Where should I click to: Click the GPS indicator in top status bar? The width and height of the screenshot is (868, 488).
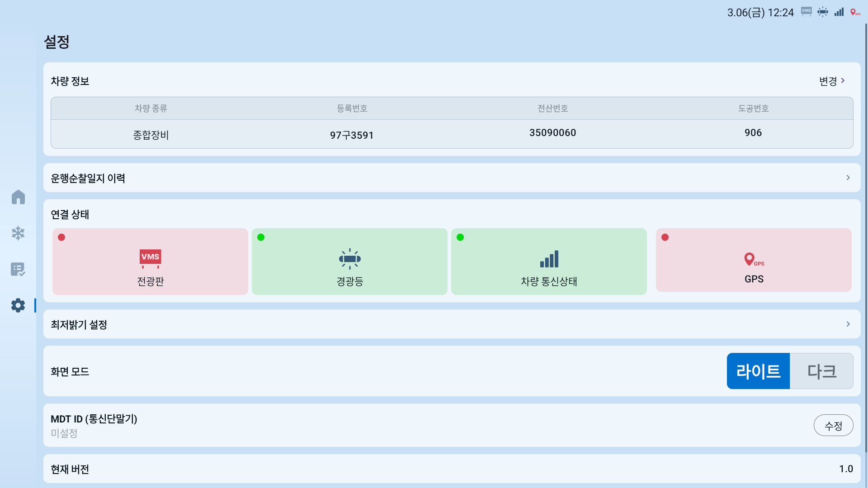coord(855,12)
